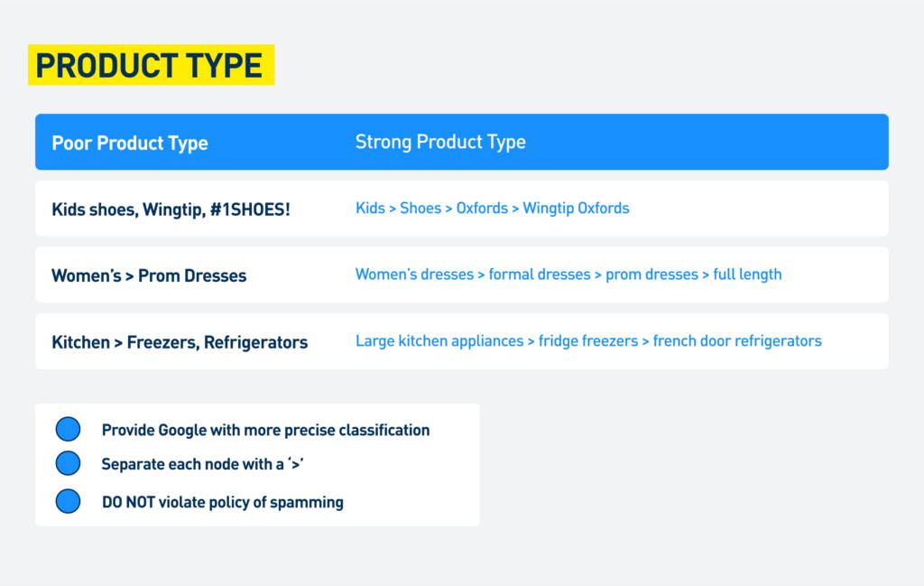Open 'fridge freezers' breadcrumb link
This screenshot has width=924, height=586.
[x=588, y=340]
